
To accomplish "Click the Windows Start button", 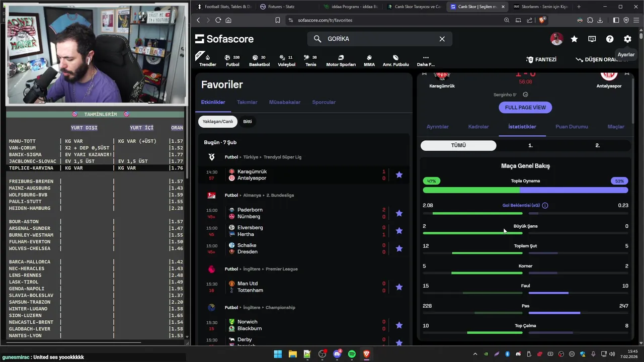I will point(278,354).
